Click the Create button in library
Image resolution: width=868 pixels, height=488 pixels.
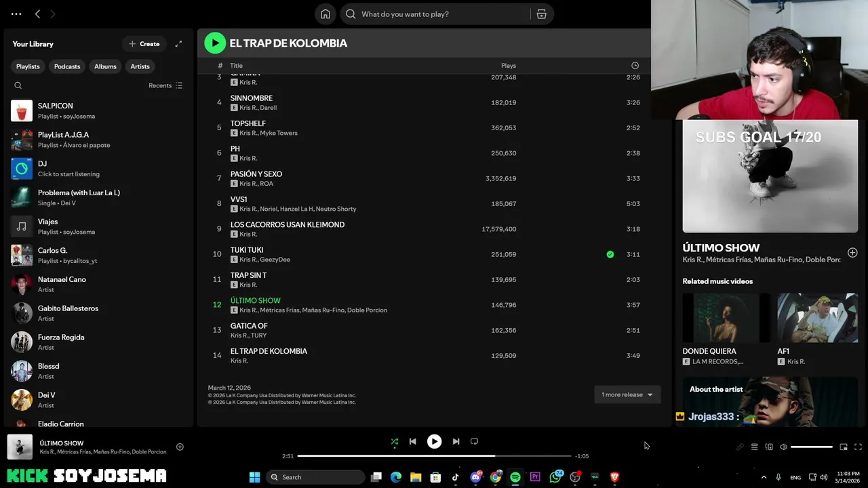(144, 44)
